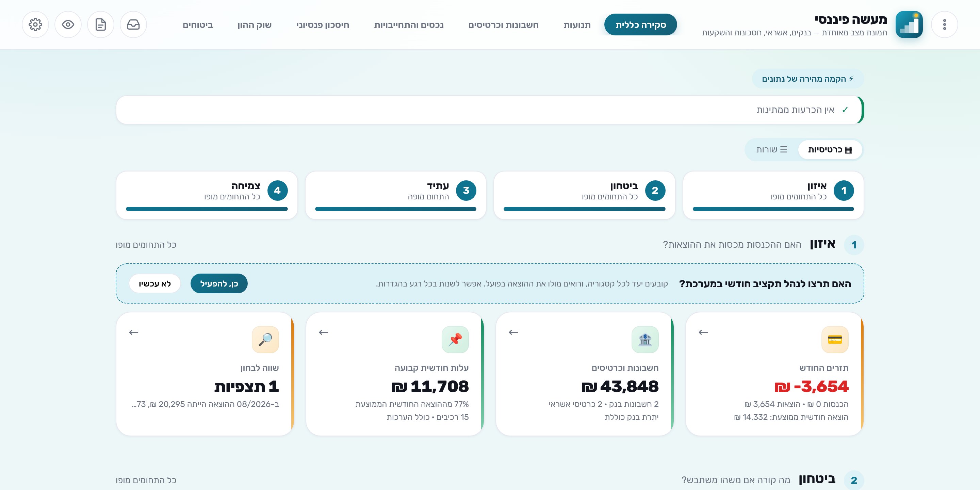Click the arrow on the עלות חודשית קבועה card

tap(323, 332)
